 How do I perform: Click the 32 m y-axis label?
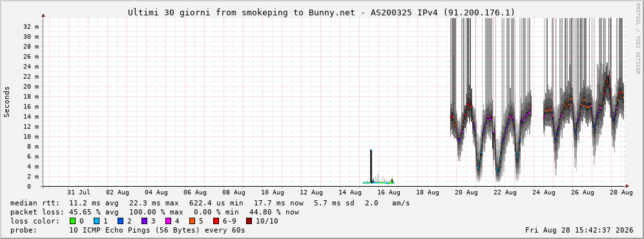[x=32, y=26]
